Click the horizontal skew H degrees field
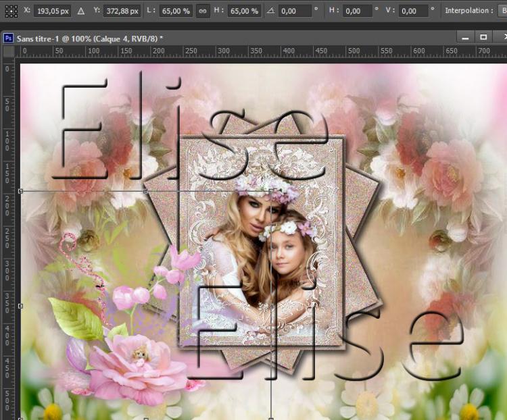Viewport: 507px width, 420px height. [358, 11]
